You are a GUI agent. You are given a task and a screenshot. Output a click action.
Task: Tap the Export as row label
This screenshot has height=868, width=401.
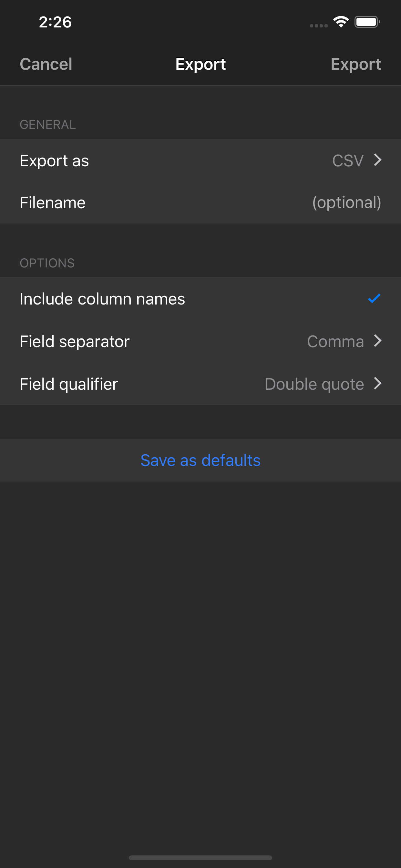[54, 160]
